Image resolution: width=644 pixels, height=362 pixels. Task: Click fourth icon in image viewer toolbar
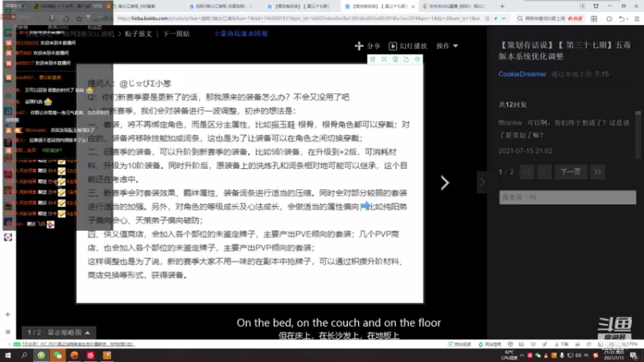(407, 60)
